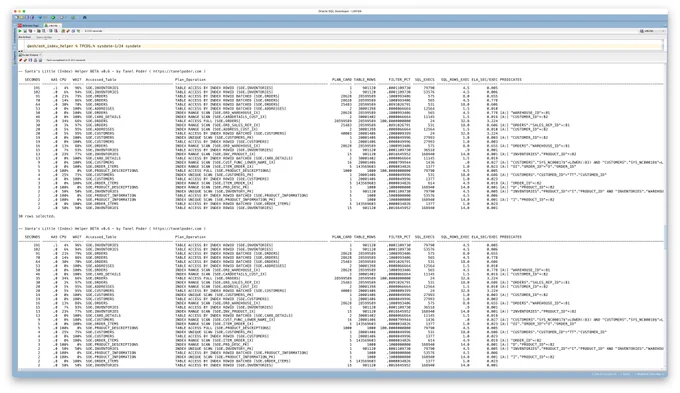The height and width of the screenshot is (393, 680).
Task: Open SQL History from worksheet toolbar
Action: pos(73,31)
